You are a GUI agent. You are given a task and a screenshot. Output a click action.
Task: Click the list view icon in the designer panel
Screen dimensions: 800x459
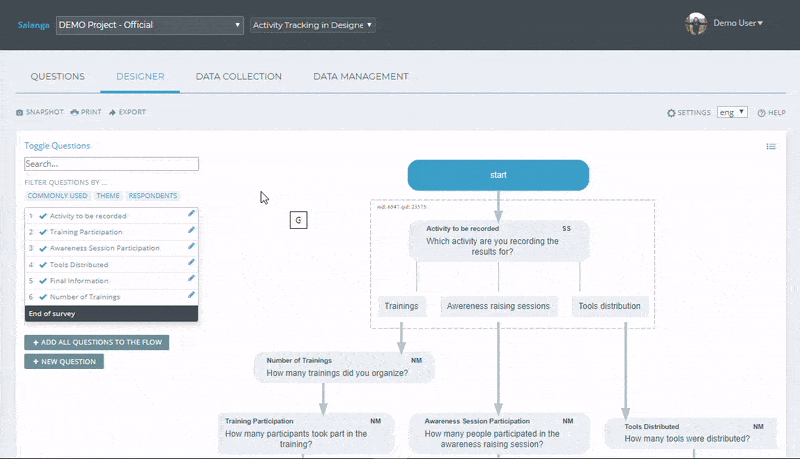pyautogui.click(x=771, y=146)
